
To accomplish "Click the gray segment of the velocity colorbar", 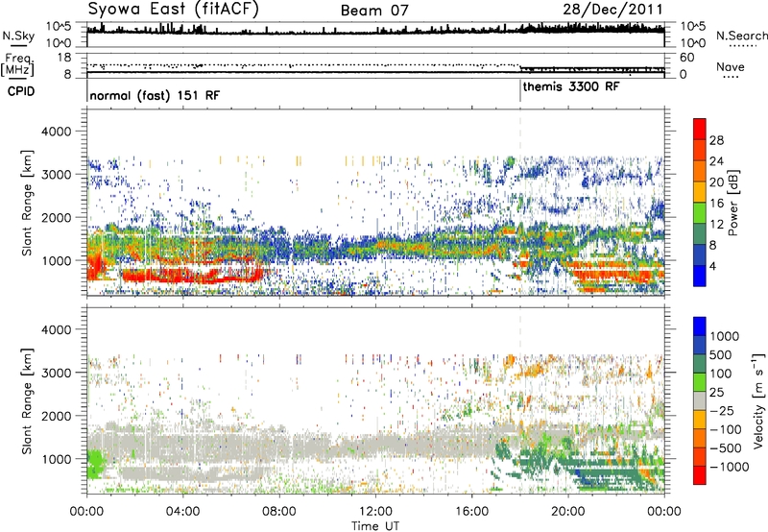I will [700, 401].
